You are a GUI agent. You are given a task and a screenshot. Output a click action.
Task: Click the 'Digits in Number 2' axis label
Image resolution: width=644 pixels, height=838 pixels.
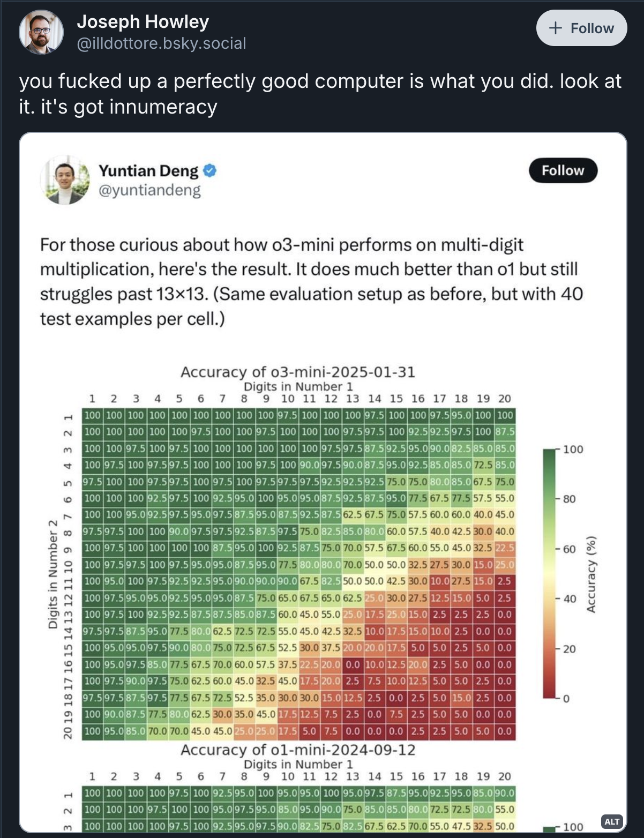coord(53,574)
